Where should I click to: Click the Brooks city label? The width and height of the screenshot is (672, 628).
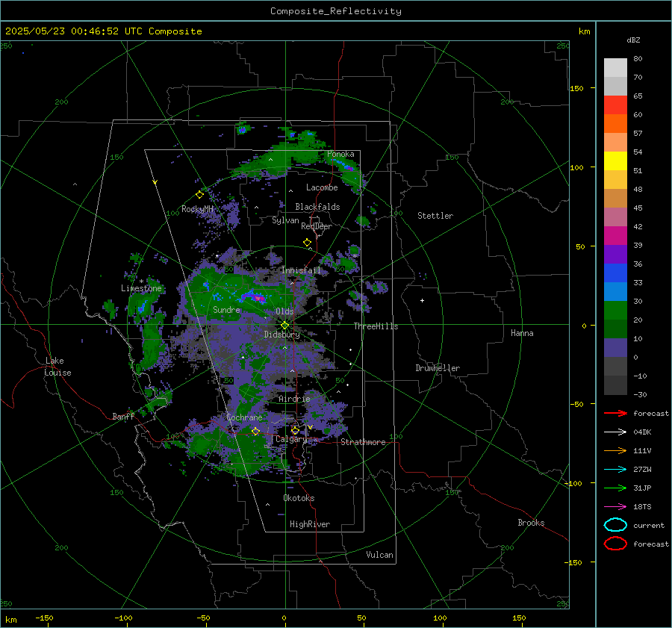[531, 523]
